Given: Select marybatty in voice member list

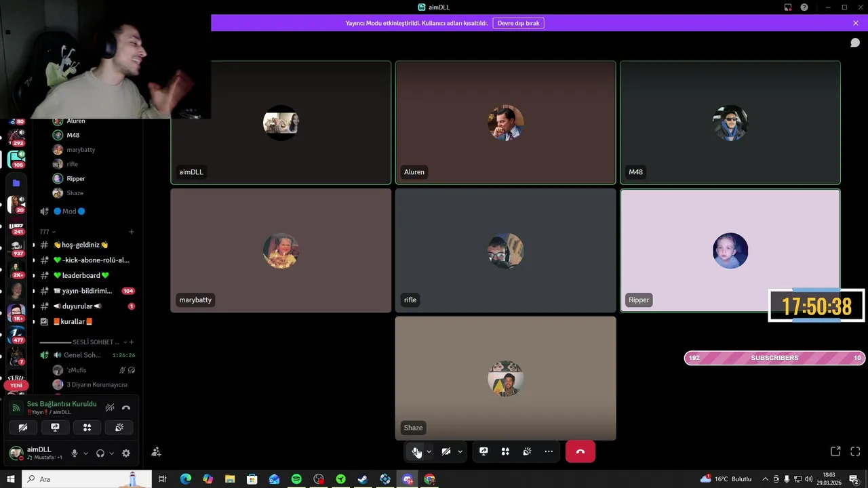Looking at the screenshot, I should point(93,150).
